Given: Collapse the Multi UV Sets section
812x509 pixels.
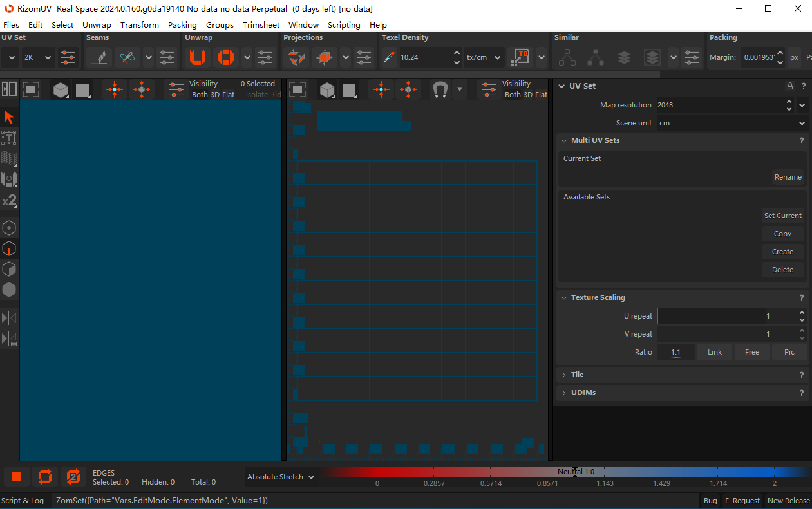Looking at the screenshot, I should (564, 140).
